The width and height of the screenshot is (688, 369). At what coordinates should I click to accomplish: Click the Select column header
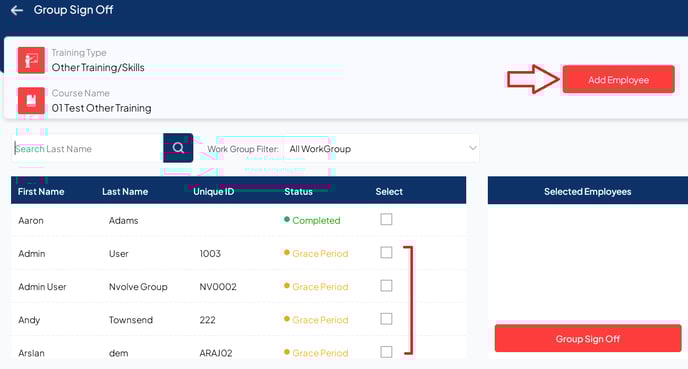pyautogui.click(x=389, y=192)
